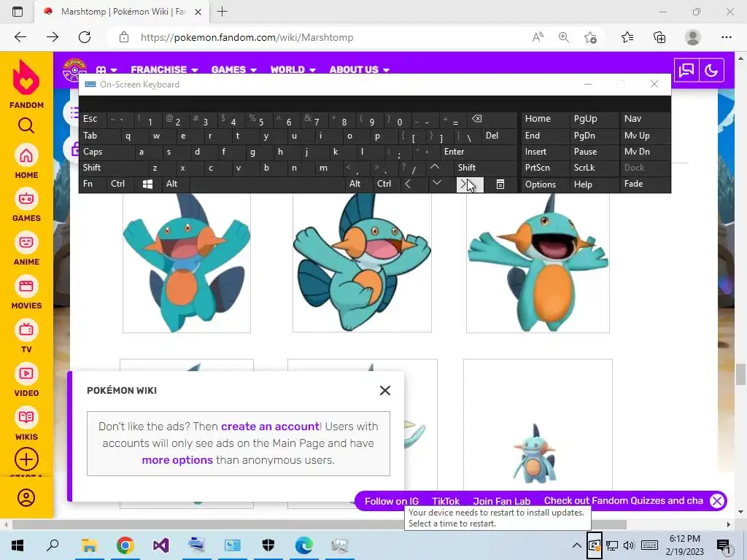Open the WIKIS section icon
Viewport: 747px width, 560px height.
(x=26, y=417)
